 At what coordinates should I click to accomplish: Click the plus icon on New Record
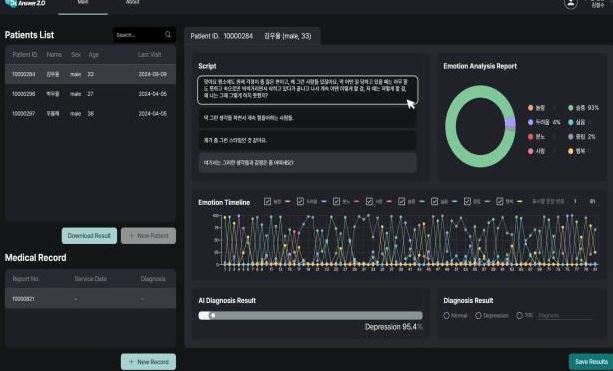(x=131, y=362)
